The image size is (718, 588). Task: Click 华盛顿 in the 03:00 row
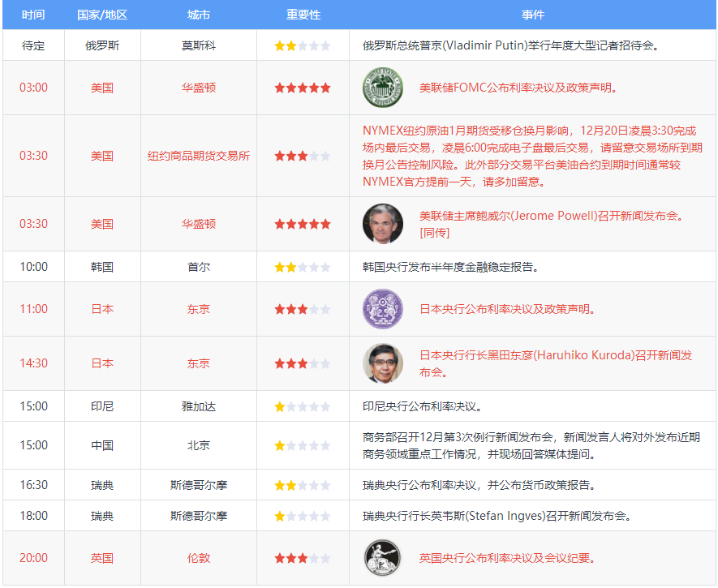pyautogui.click(x=198, y=88)
